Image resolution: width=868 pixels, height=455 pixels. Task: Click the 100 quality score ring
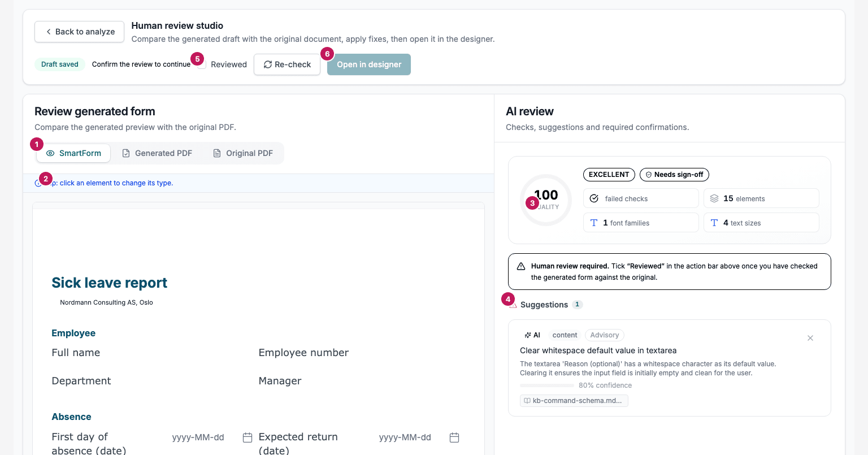(546, 200)
